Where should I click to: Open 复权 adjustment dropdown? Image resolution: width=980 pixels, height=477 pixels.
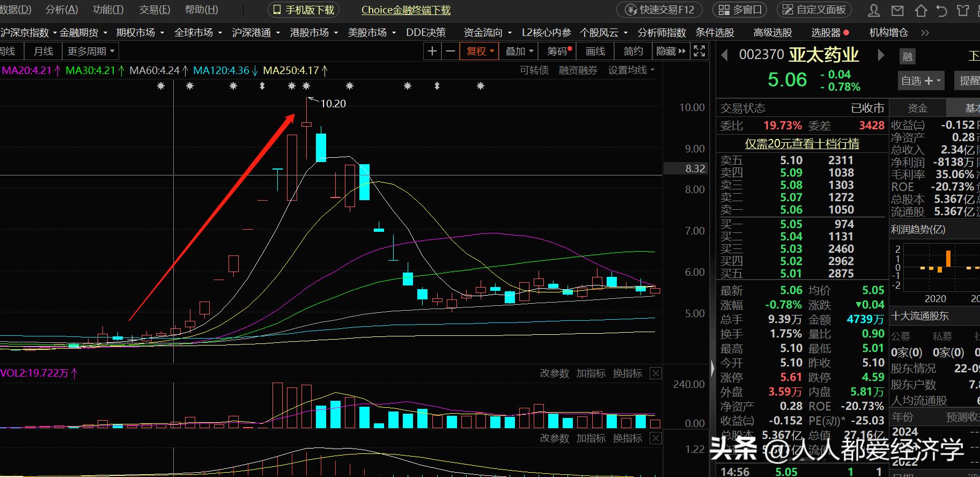click(480, 51)
